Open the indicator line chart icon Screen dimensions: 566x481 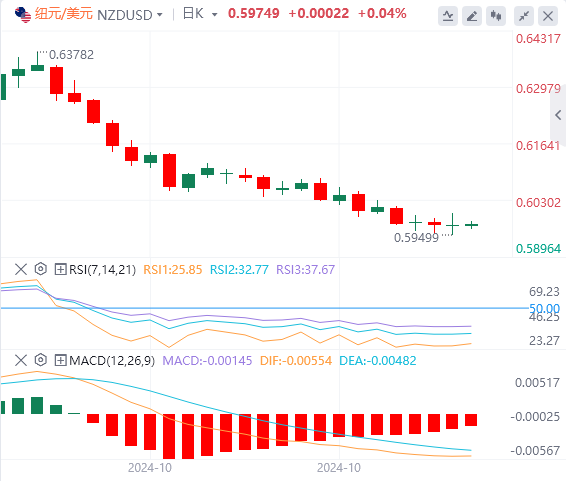[x=448, y=16]
